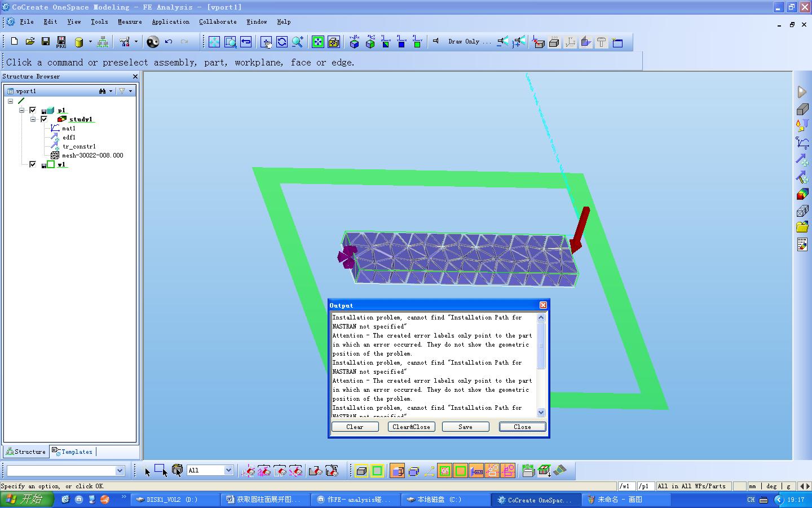Click the Draw Only ... button

tap(469, 42)
